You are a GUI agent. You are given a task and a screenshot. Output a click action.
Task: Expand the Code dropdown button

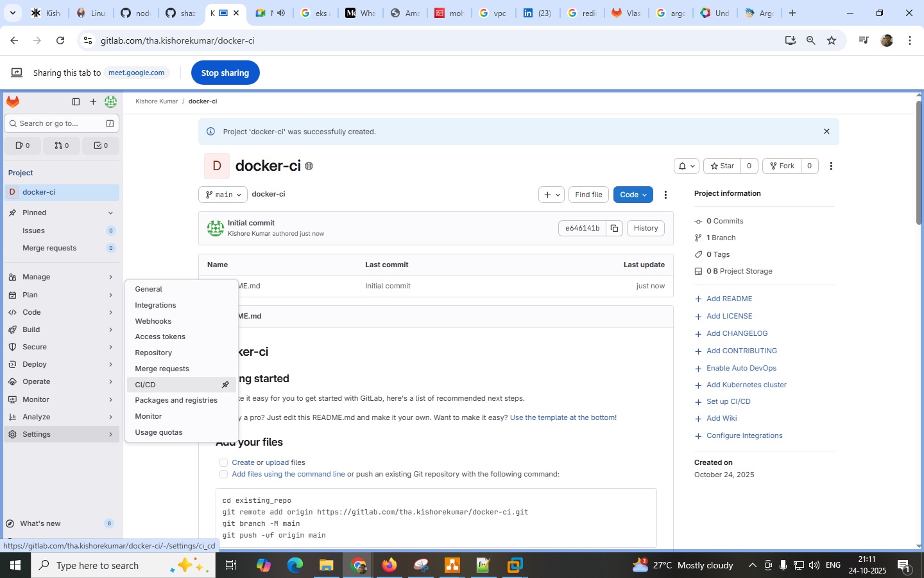[x=633, y=195]
